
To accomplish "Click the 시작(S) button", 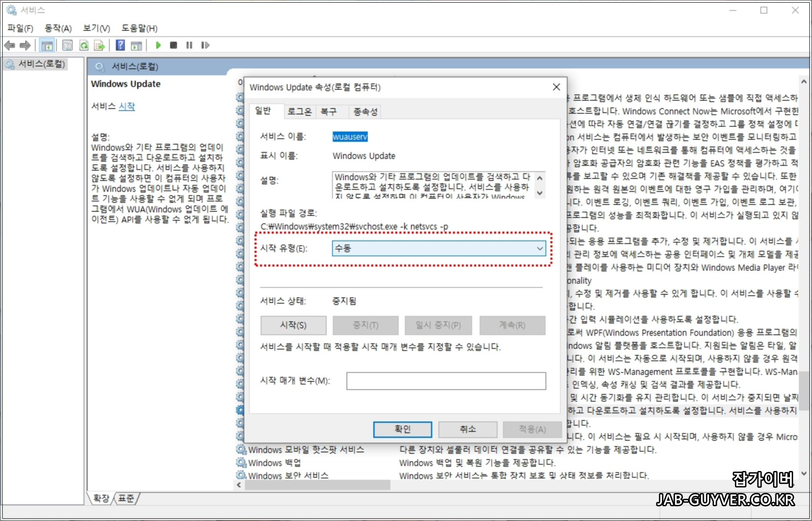I will pyautogui.click(x=293, y=325).
